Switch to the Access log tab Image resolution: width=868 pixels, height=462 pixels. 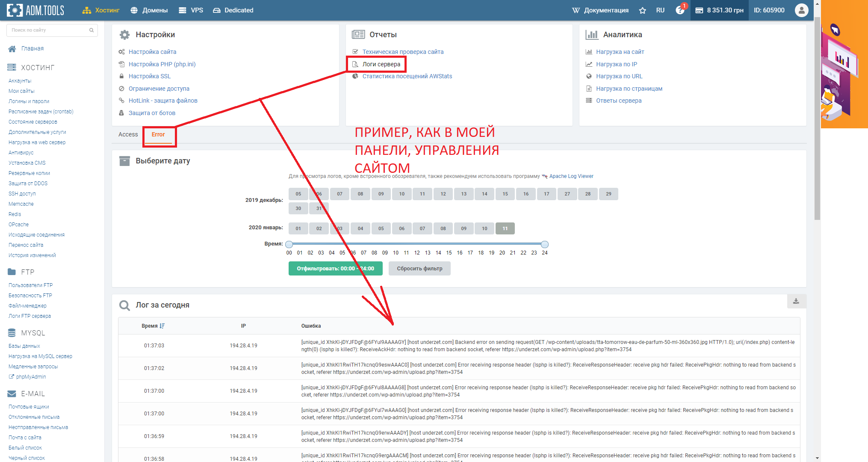(128, 134)
